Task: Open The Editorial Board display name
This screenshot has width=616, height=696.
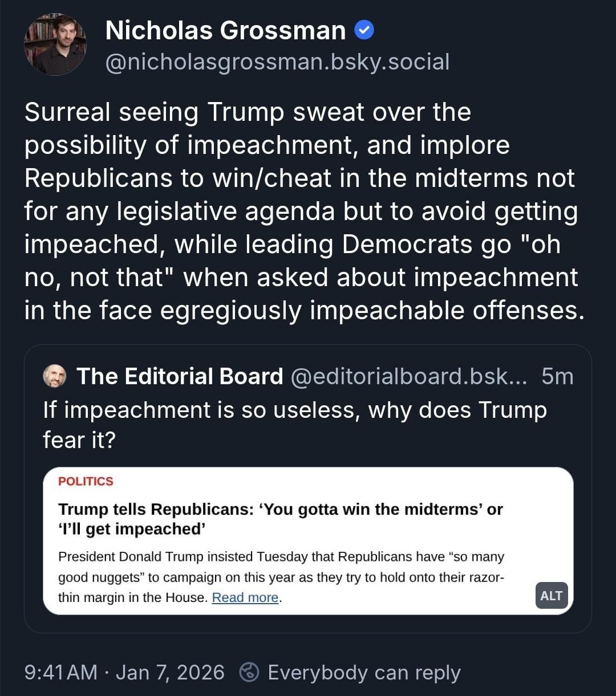Action: tap(180, 376)
